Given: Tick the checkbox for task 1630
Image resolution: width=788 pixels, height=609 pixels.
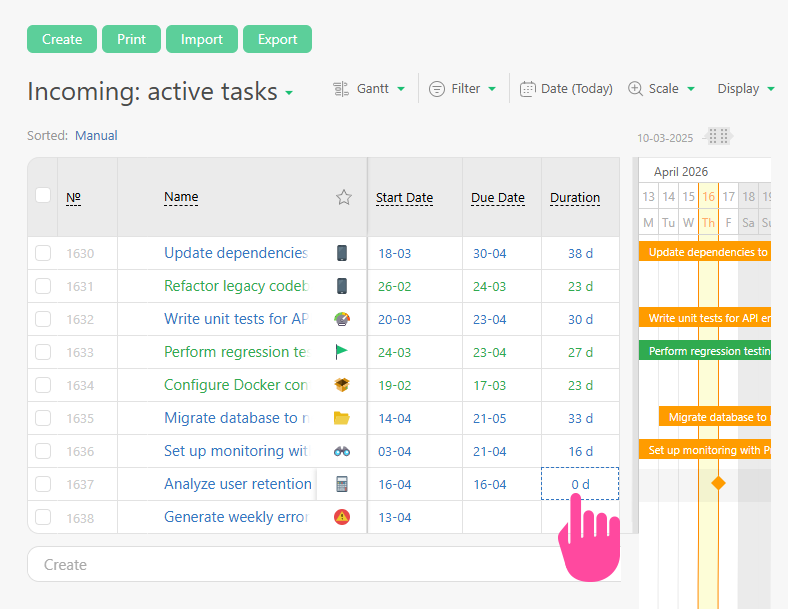Looking at the screenshot, I should [x=43, y=253].
